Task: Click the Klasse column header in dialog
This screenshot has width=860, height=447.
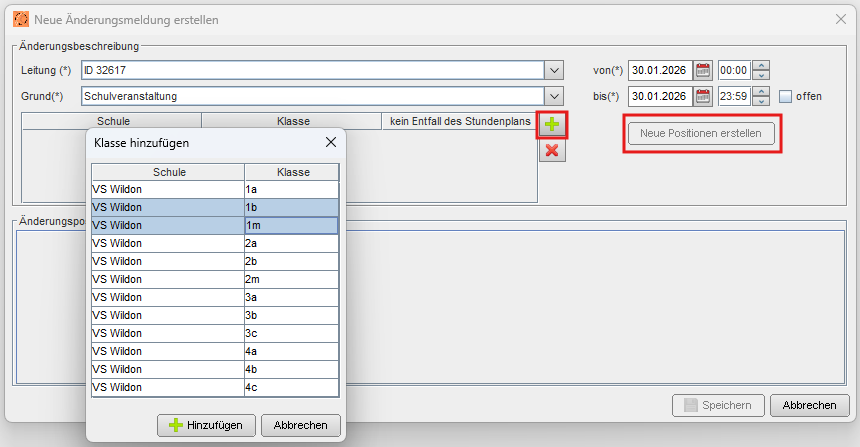Action: tap(292, 172)
